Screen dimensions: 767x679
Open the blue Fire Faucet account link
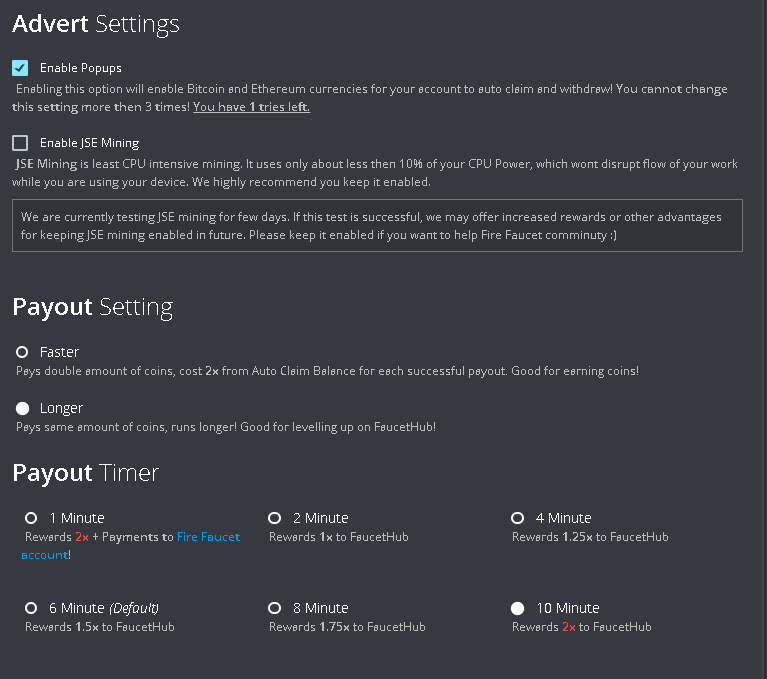coord(208,537)
